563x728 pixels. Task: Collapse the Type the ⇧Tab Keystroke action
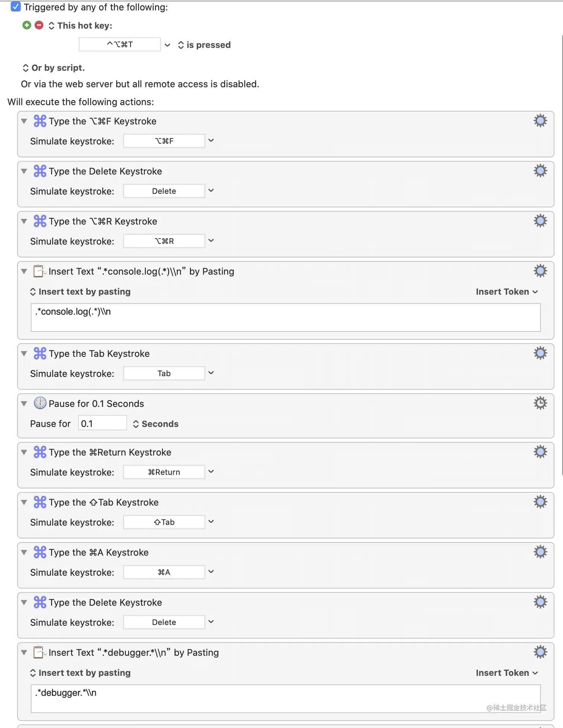tap(24, 502)
